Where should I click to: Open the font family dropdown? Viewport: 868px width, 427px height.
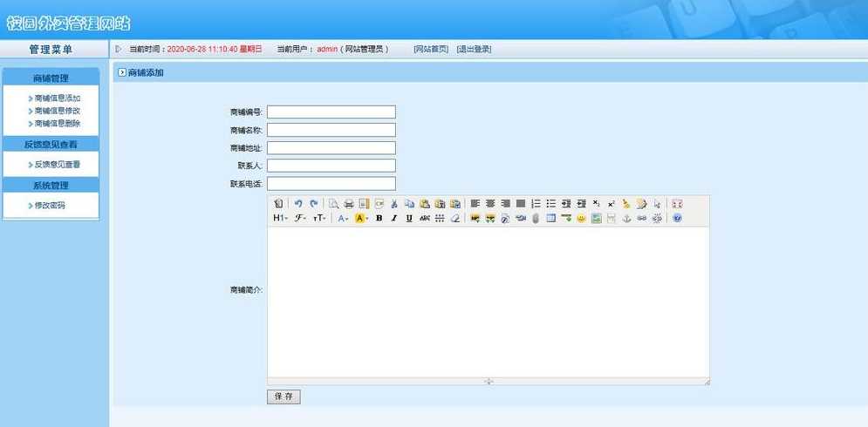click(301, 219)
